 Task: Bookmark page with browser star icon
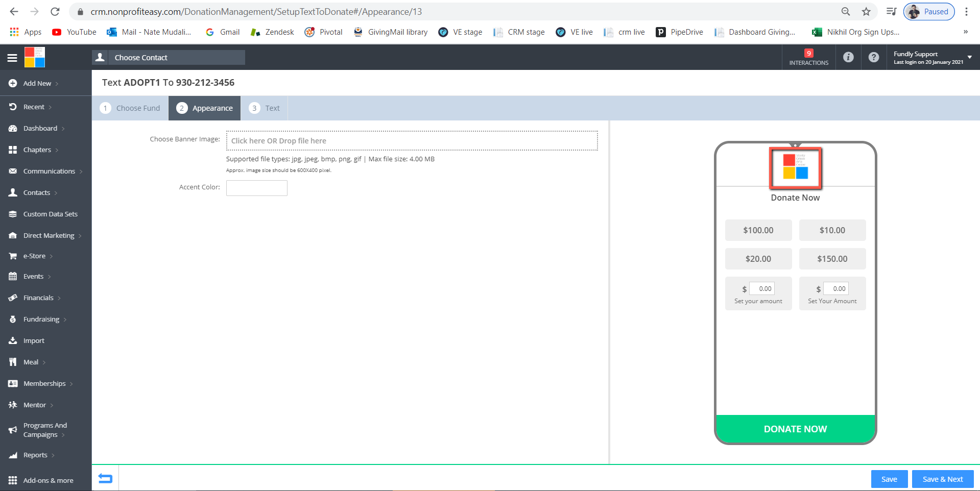[866, 11]
